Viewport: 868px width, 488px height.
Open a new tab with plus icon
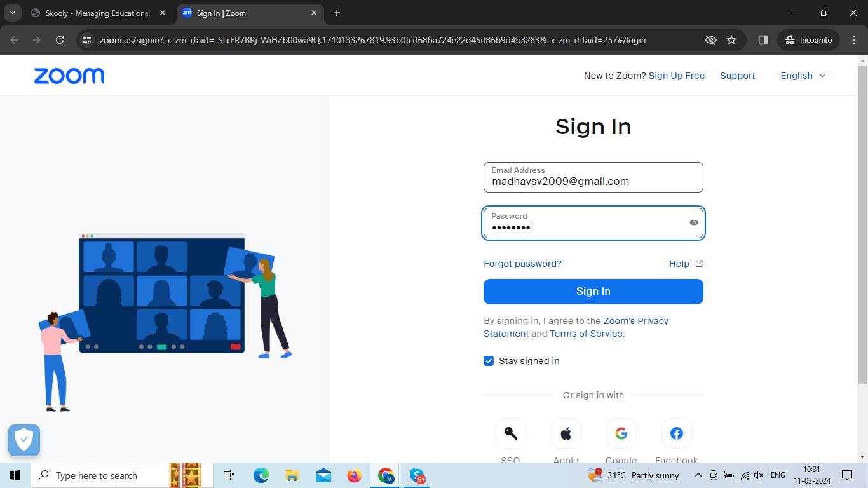tap(337, 13)
